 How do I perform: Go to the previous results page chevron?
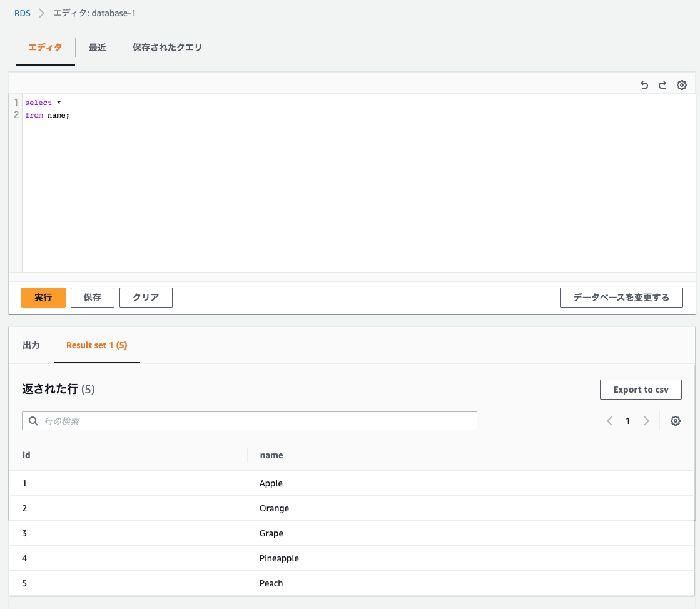click(x=609, y=421)
